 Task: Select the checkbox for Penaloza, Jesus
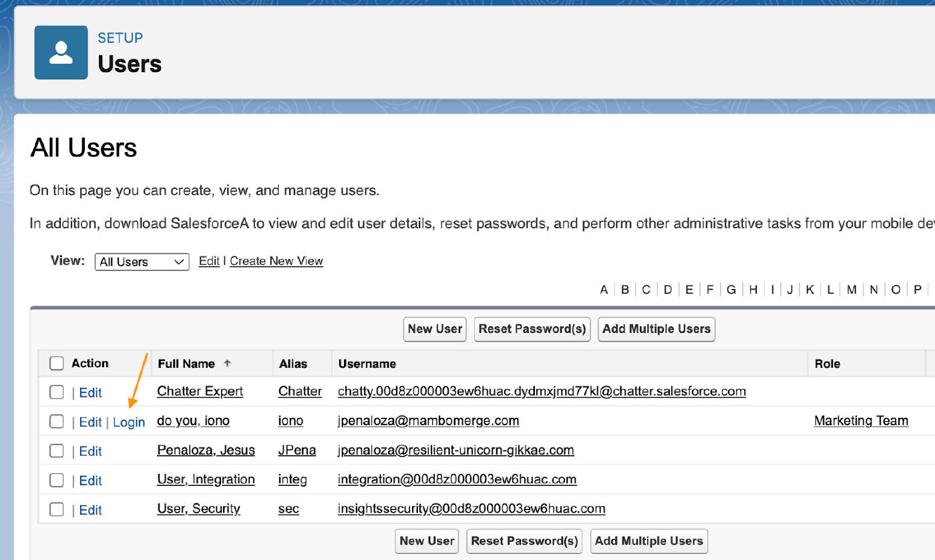pyautogui.click(x=57, y=451)
